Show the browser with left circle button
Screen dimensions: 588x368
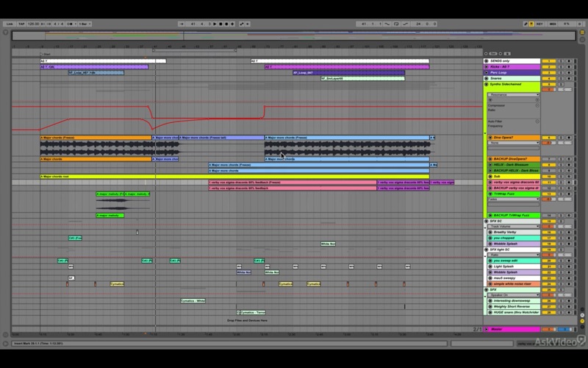5,32
